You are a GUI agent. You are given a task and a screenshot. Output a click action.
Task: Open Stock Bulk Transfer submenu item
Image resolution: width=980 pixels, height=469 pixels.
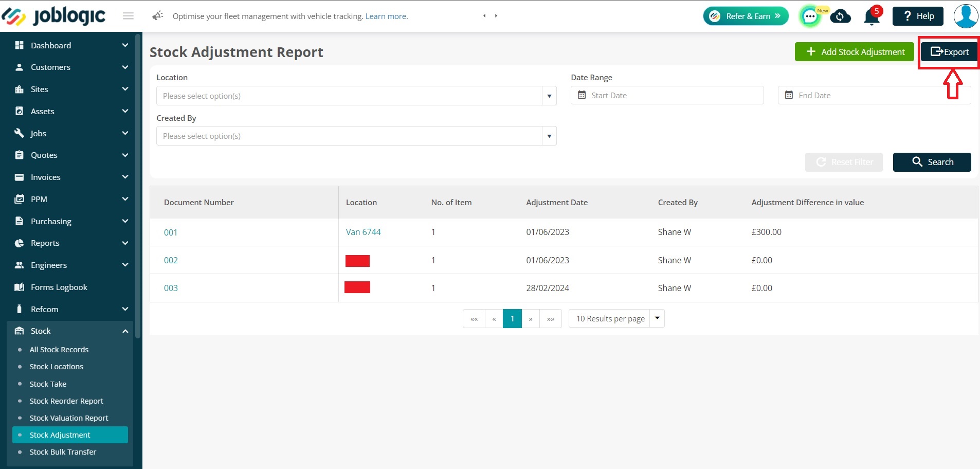[63, 452]
